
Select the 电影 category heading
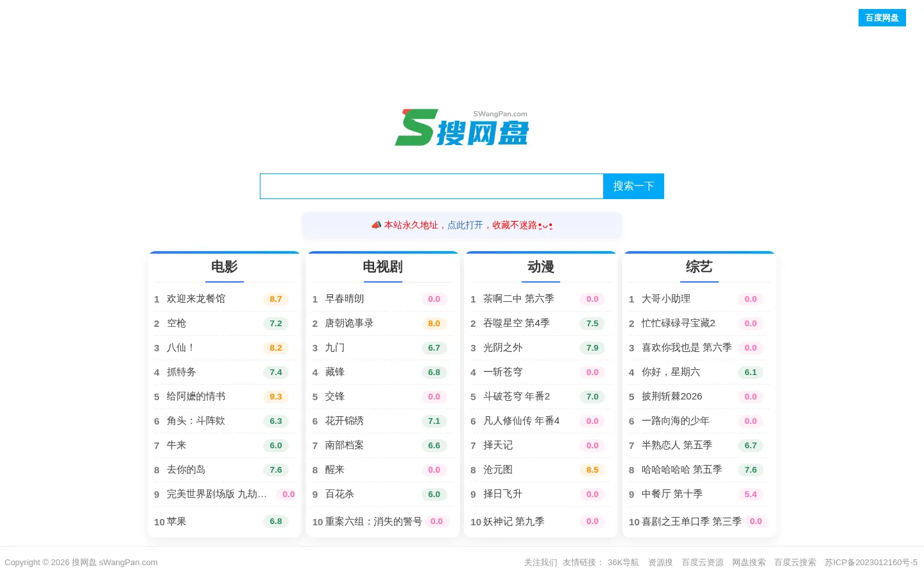(225, 267)
